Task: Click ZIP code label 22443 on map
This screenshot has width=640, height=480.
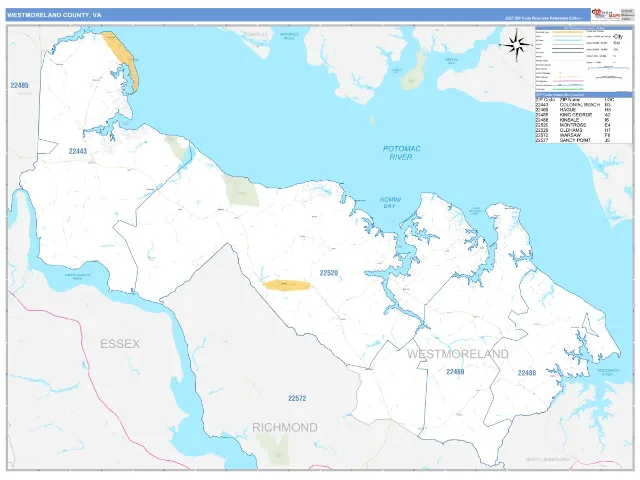Action: pos(78,151)
